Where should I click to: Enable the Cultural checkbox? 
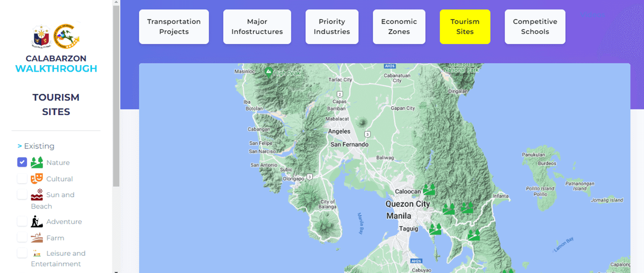click(22, 179)
